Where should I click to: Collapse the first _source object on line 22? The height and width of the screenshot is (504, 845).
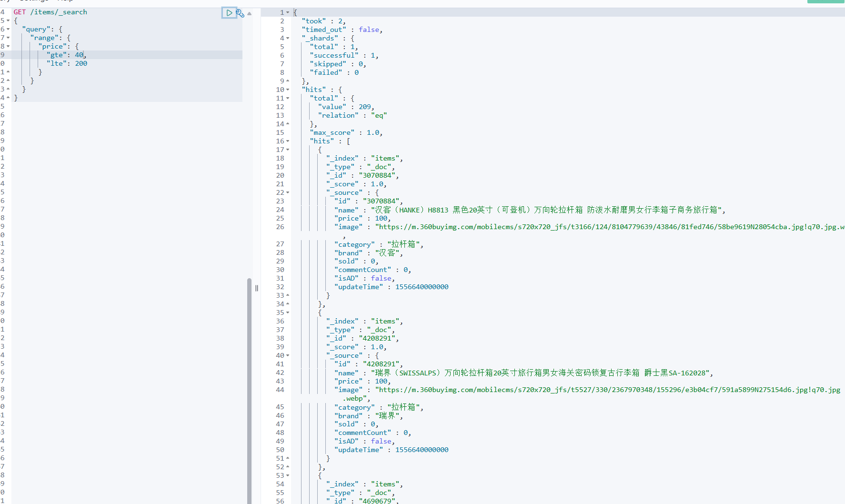[x=287, y=192]
